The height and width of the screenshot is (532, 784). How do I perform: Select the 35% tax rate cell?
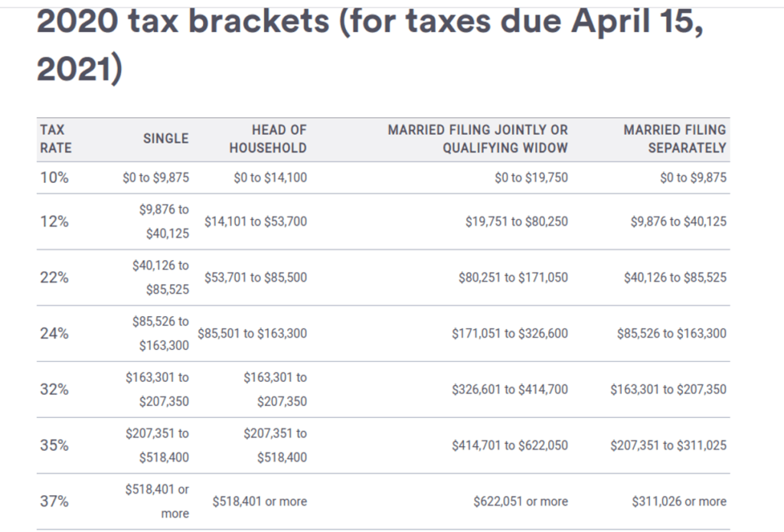click(54, 446)
